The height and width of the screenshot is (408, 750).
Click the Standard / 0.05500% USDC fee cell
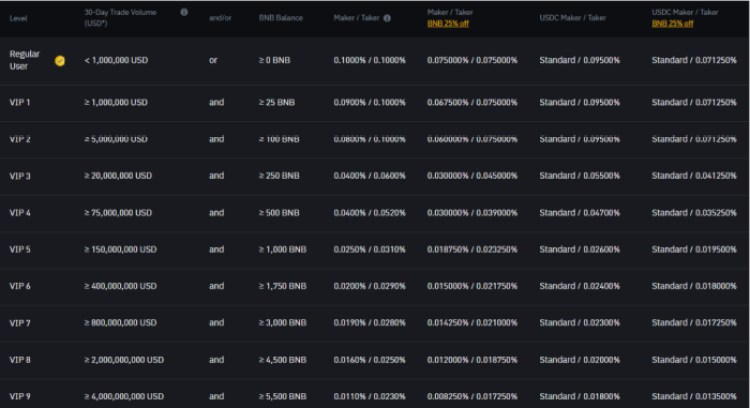click(580, 176)
